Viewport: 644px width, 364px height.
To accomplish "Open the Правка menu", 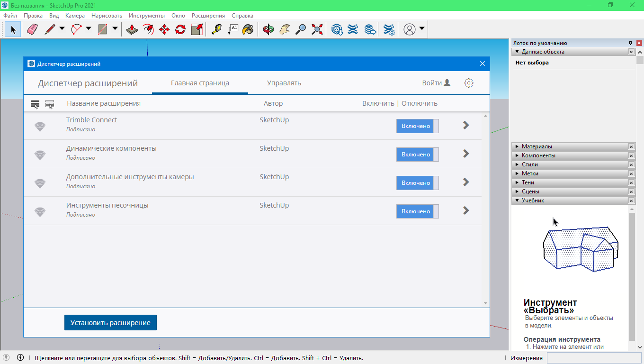I will pyautogui.click(x=33, y=16).
